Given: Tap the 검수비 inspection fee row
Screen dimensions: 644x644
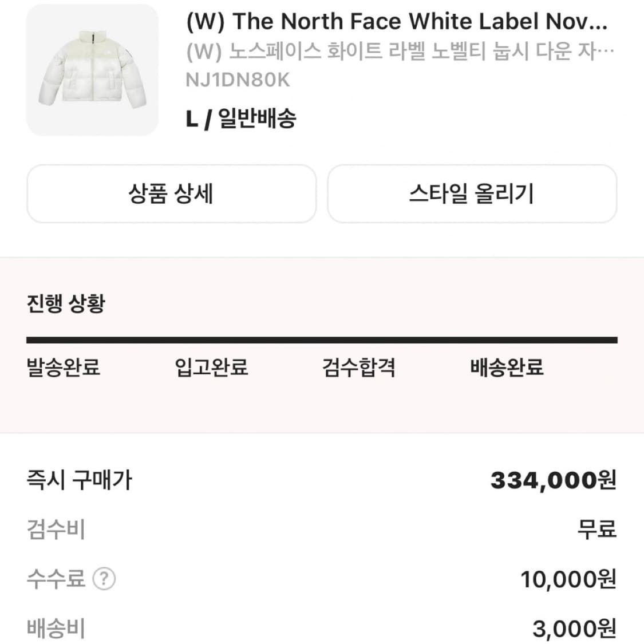Looking at the screenshot, I should click(56, 530).
